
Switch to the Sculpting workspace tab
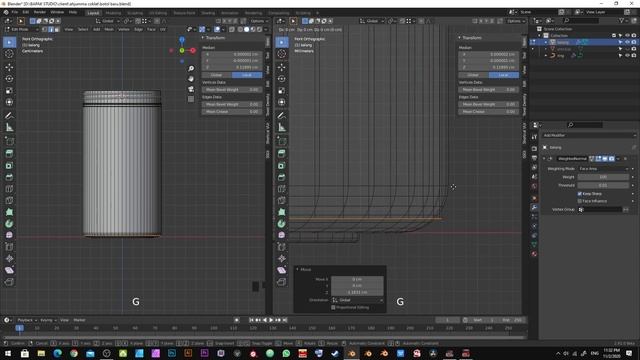point(135,13)
